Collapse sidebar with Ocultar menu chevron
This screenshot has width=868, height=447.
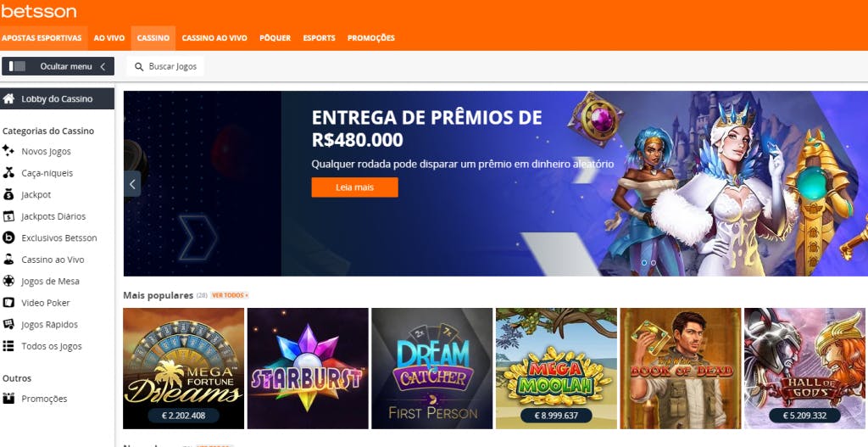pos(103,66)
